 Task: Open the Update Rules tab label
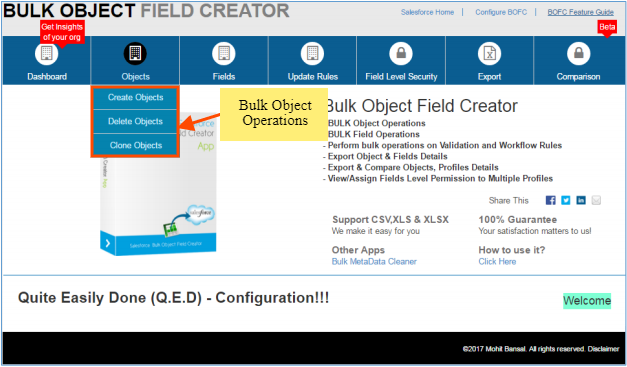click(x=313, y=77)
